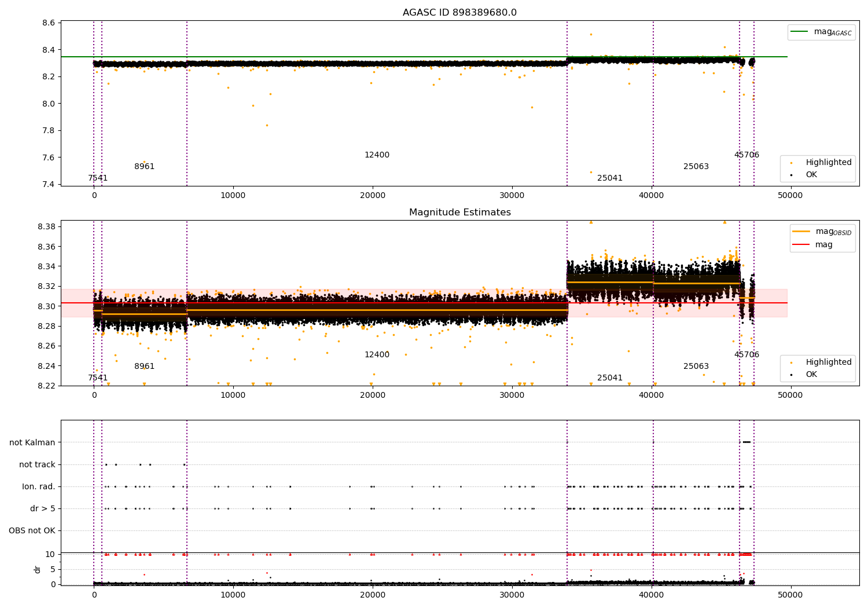This screenshot has height=608, width=868.
Task: Click the '7.8' y-axis tick label
Action: pyautogui.click(x=49, y=130)
